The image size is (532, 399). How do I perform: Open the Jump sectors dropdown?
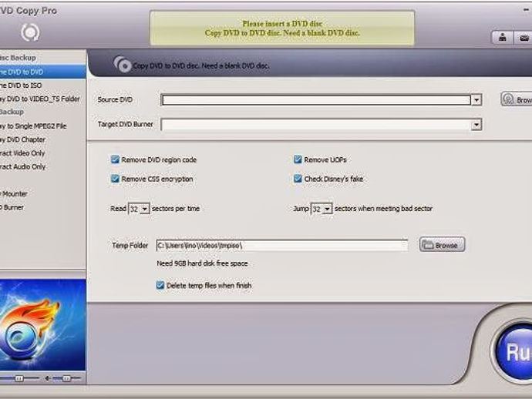[327, 209]
